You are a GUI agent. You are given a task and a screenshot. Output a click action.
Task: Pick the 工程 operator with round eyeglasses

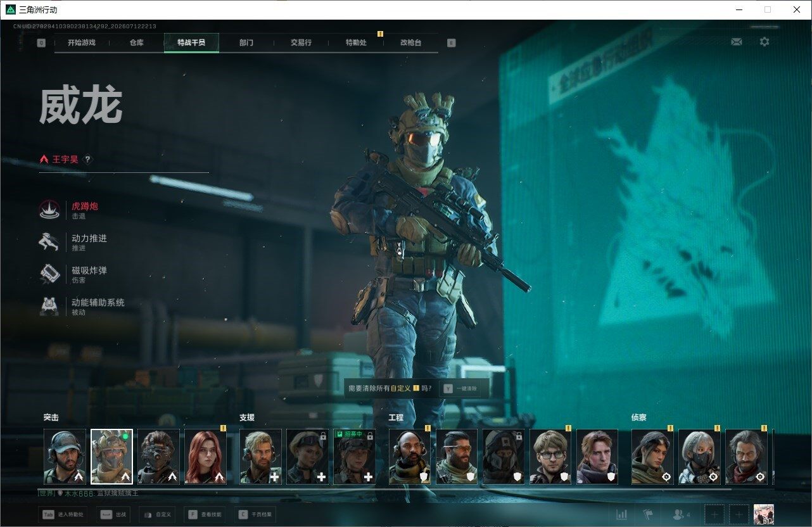click(550, 457)
